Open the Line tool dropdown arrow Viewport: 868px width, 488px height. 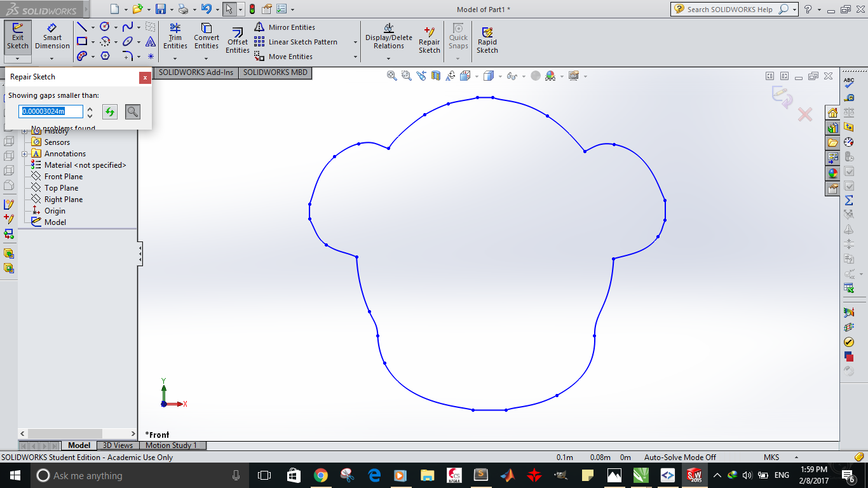click(x=93, y=27)
